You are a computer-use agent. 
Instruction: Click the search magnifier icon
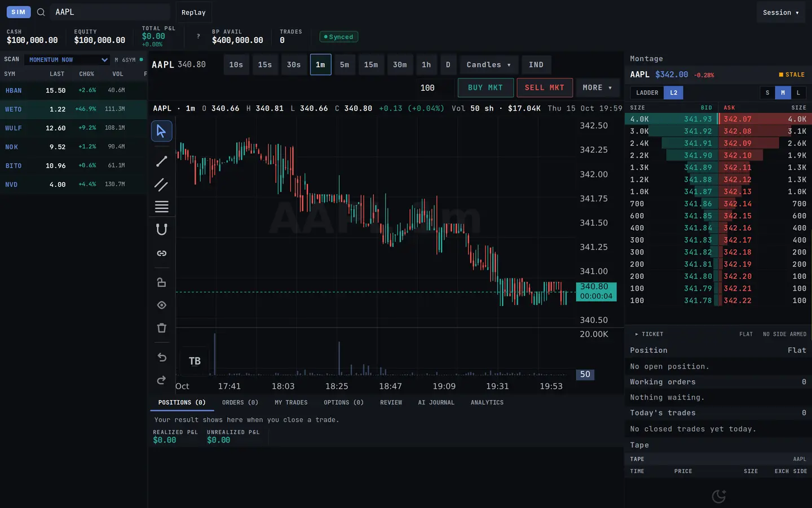coord(41,12)
